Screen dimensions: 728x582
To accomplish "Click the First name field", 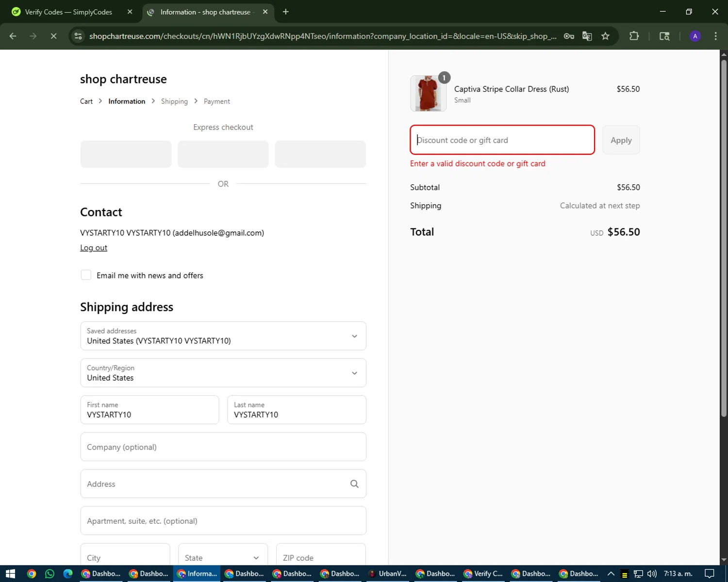I will pos(149,410).
